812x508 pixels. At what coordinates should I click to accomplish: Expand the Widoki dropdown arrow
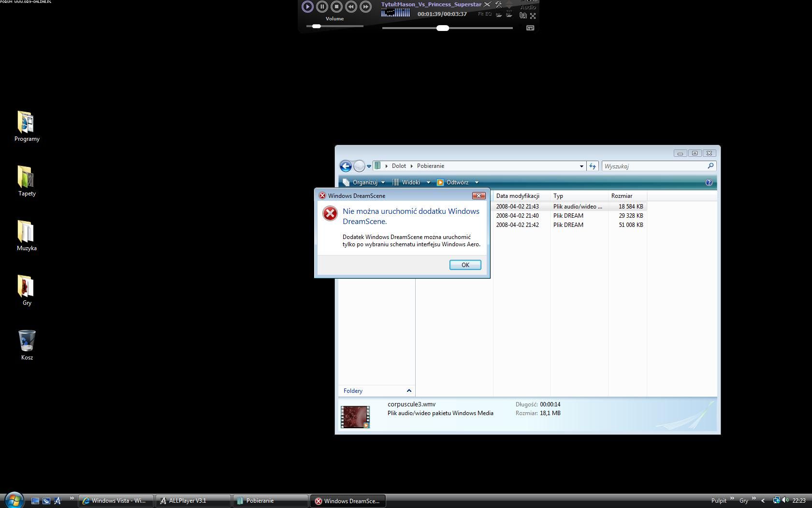pyautogui.click(x=428, y=182)
